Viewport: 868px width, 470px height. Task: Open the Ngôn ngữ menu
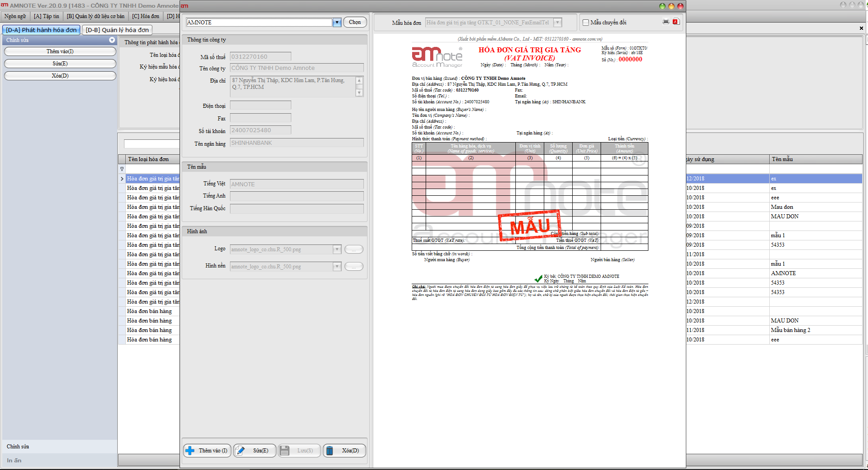click(x=15, y=16)
